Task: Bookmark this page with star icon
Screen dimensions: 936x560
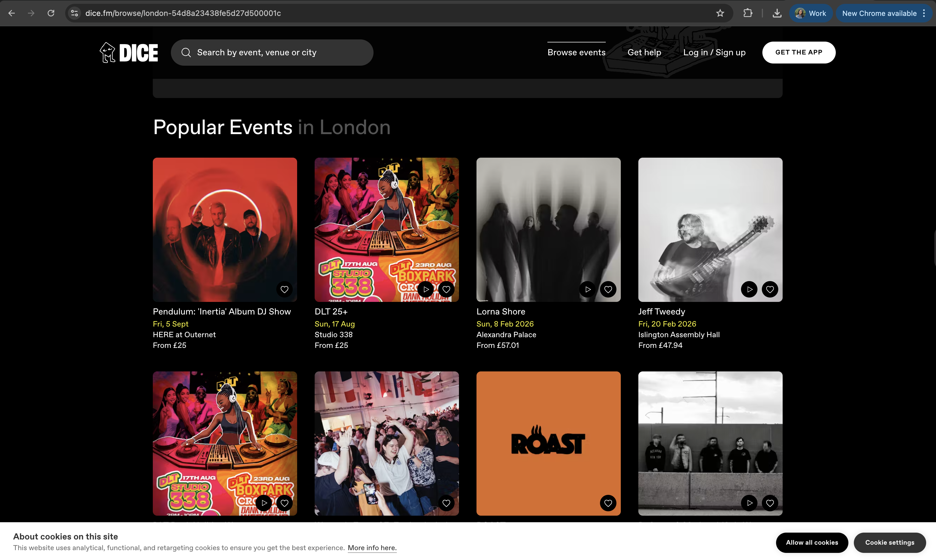Action: [x=720, y=13]
